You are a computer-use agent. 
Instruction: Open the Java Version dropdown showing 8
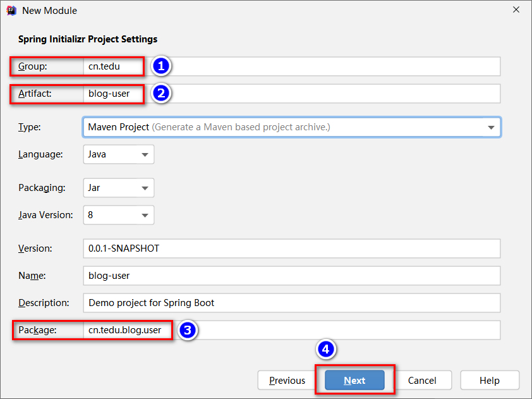[118, 215]
